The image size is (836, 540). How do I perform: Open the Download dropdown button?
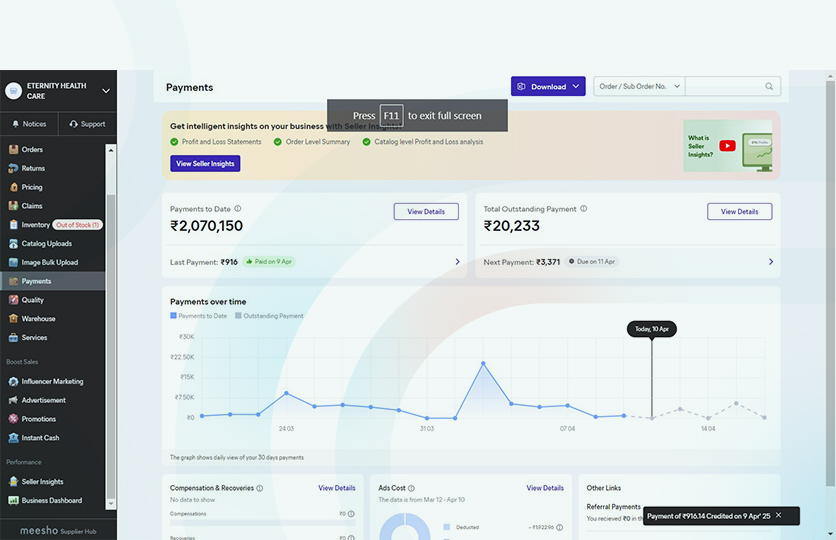point(547,87)
